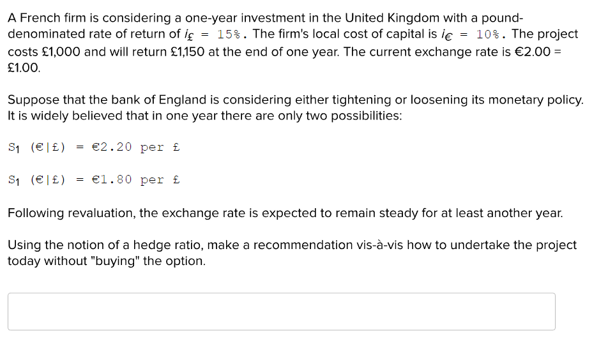
Task: Click the i€ symbol before 10%
Action: (446, 35)
